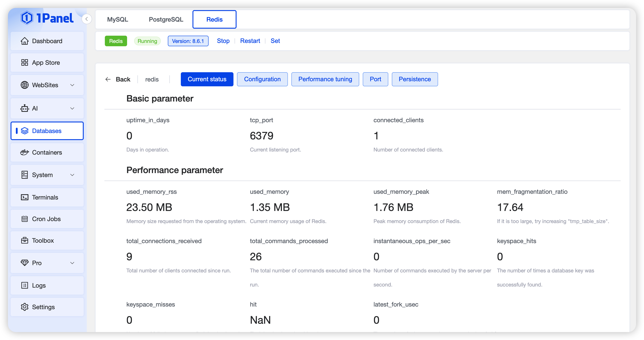This screenshot has width=644, height=340.
Task: Click the 1Panel logo
Action: (47, 18)
